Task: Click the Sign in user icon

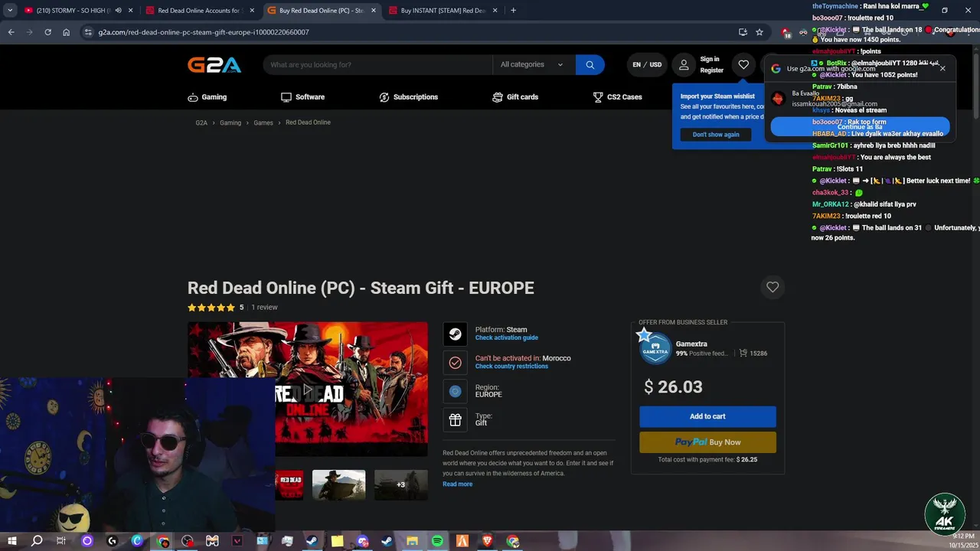Action: (684, 65)
